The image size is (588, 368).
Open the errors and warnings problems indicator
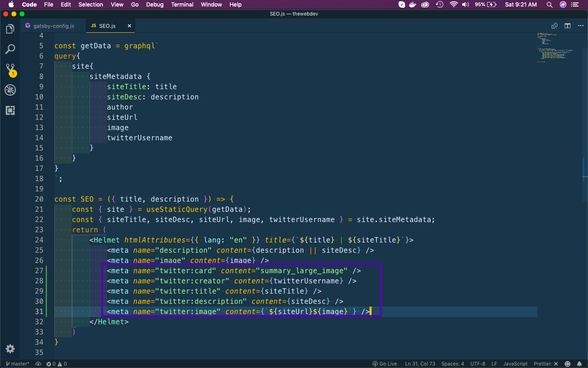[x=56, y=364]
